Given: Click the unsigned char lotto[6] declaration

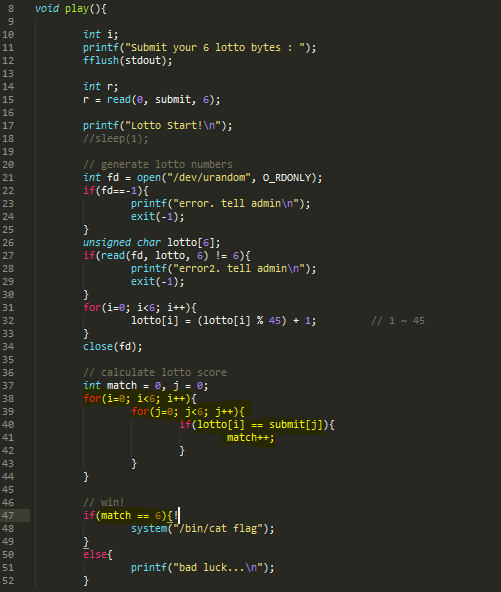Looking at the screenshot, I should (x=151, y=242).
